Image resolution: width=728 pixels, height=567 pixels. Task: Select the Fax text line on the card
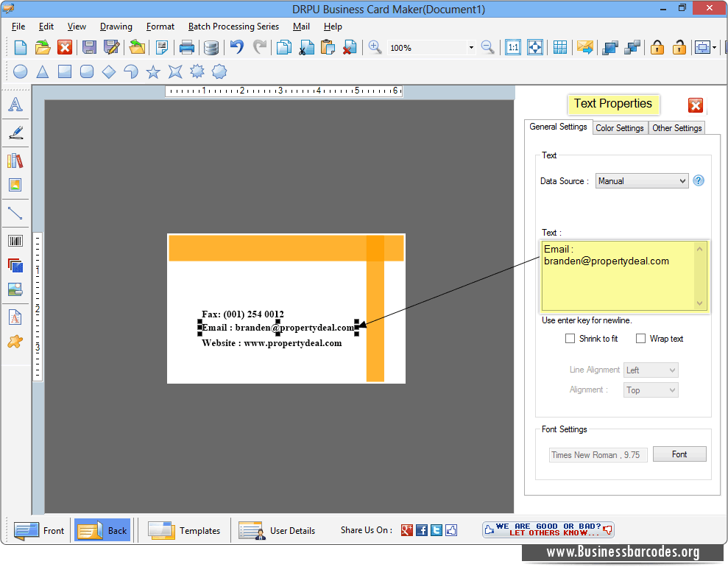click(243, 314)
